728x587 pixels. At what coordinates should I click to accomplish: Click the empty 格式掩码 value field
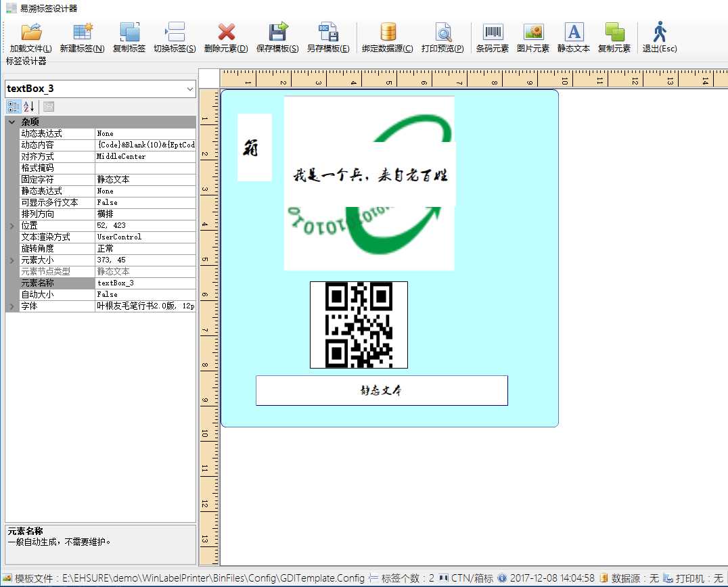(x=145, y=168)
